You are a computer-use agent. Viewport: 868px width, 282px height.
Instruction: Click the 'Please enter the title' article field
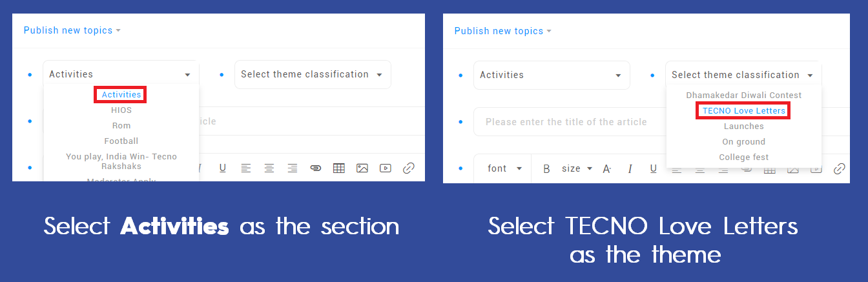coord(661,122)
